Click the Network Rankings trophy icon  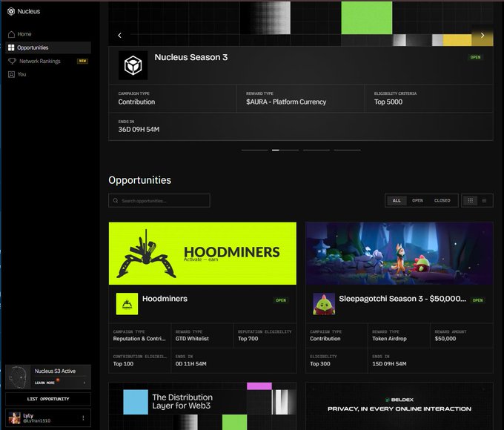(x=12, y=61)
